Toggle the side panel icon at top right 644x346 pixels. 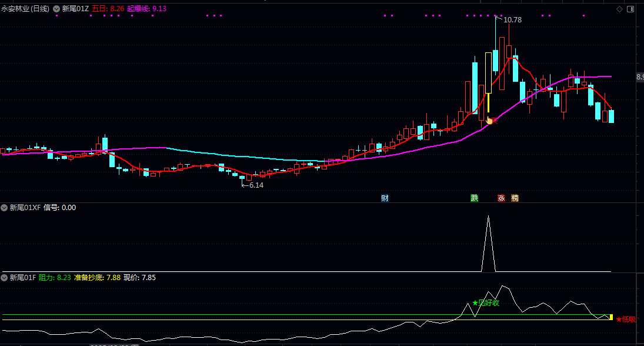630,9
